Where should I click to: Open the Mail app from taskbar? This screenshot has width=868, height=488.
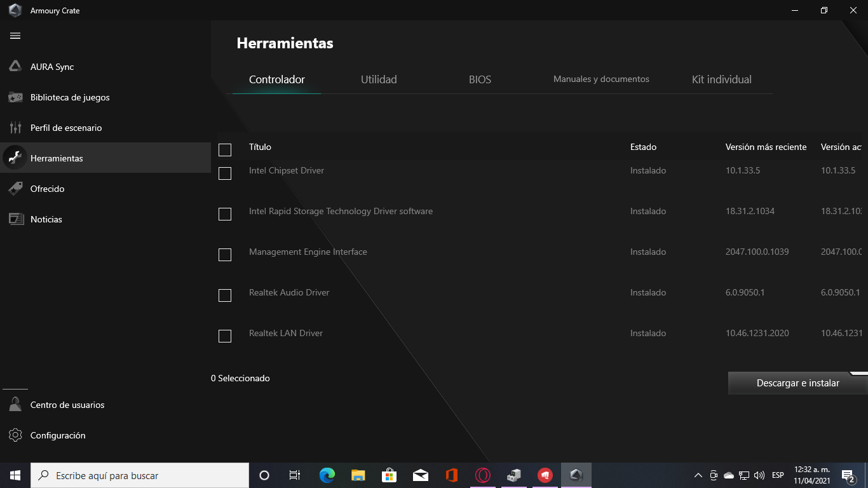click(420, 475)
